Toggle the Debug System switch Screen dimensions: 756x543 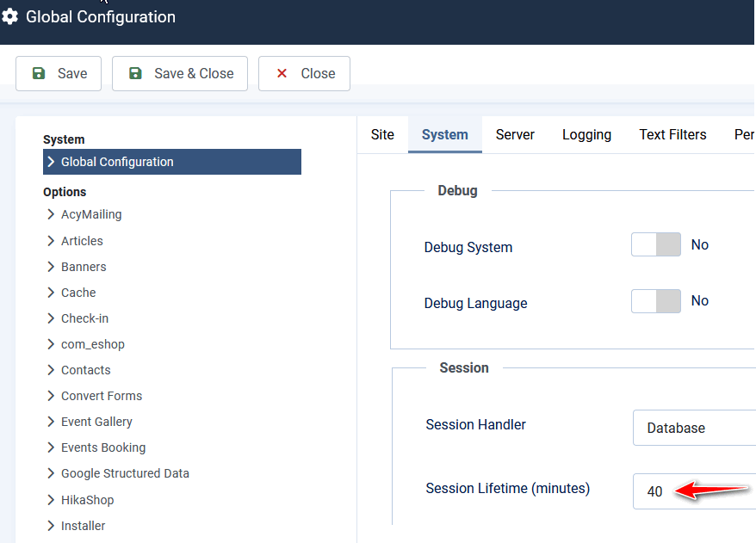pos(656,244)
